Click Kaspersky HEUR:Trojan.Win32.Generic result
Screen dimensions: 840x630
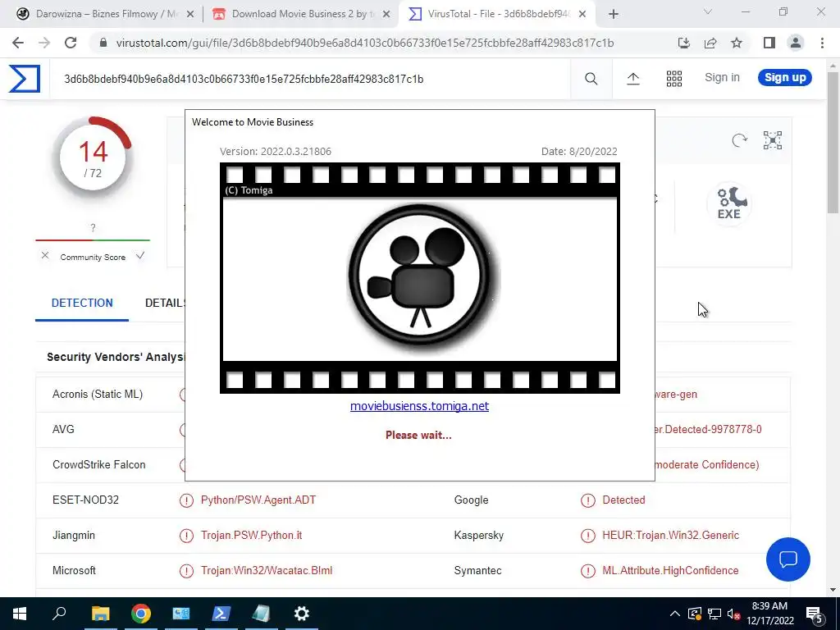(671, 535)
